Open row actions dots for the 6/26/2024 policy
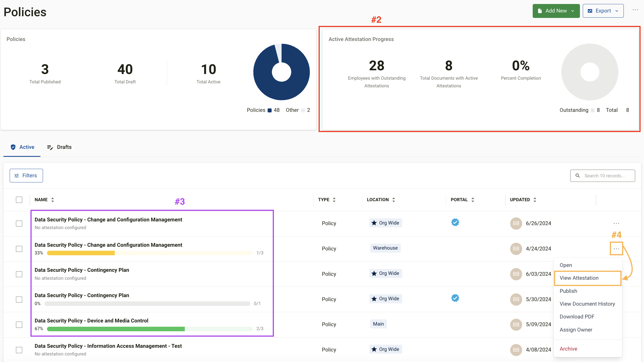 (x=616, y=223)
